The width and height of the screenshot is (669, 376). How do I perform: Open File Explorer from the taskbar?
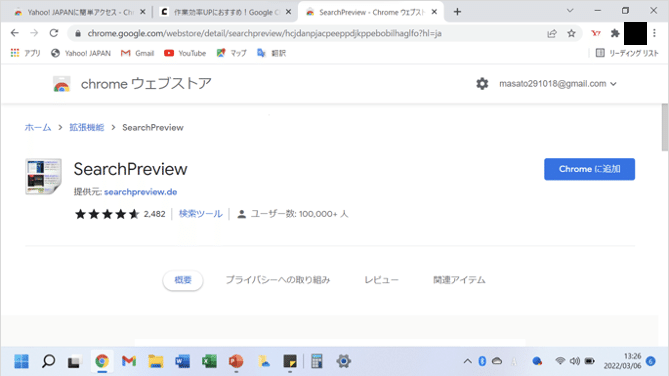156,361
